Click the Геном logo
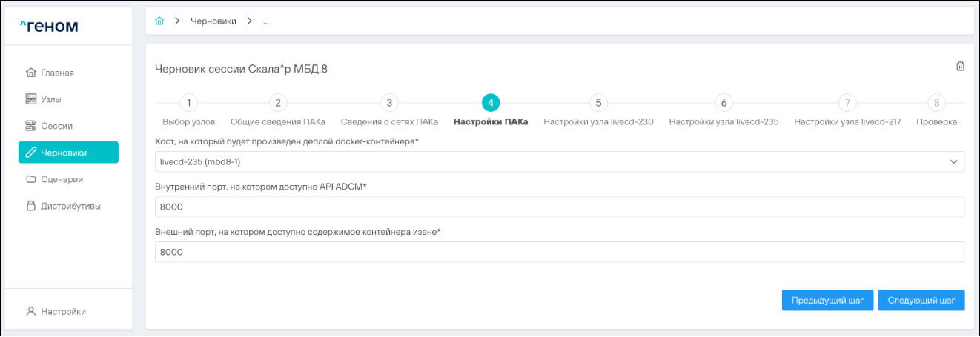This screenshot has width=980, height=337. point(48,27)
